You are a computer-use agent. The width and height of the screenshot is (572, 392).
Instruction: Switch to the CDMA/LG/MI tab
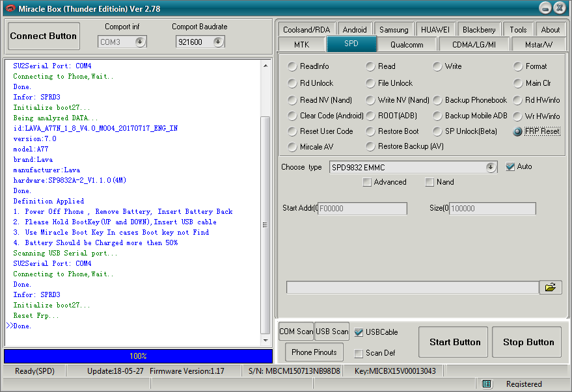pyautogui.click(x=474, y=44)
